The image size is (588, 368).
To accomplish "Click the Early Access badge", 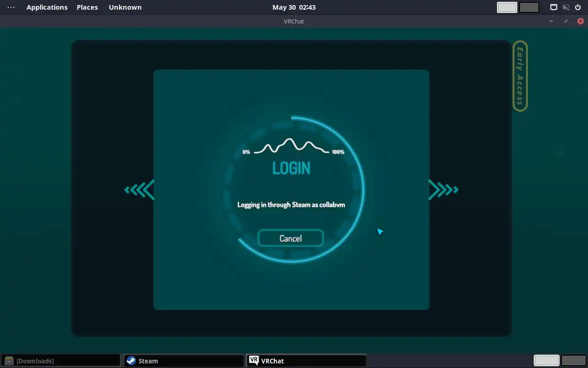I will pyautogui.click(x=520, y=76).
